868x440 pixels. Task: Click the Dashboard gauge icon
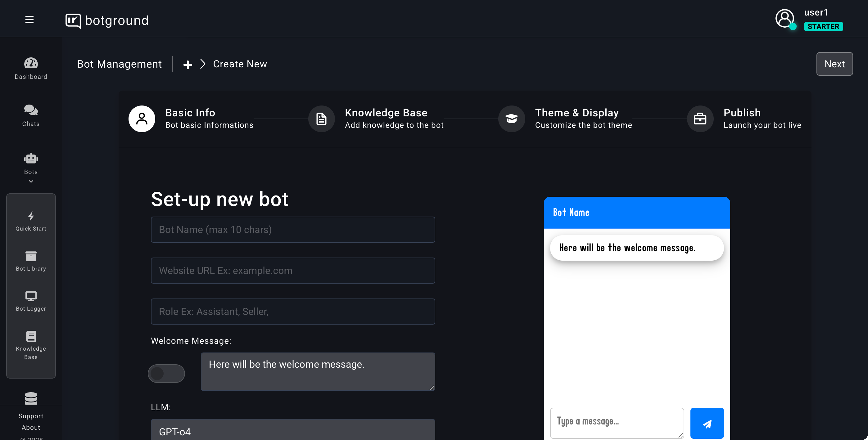tap(31, 63)
